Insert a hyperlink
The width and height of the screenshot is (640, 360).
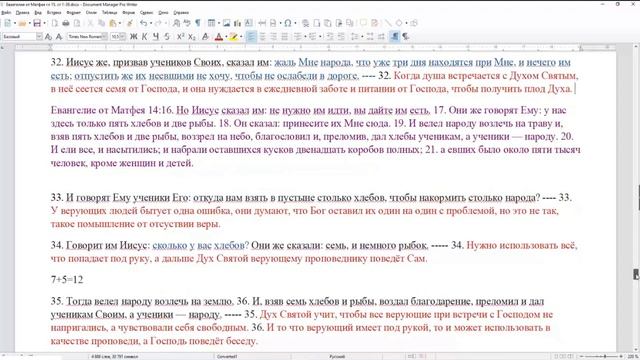click(305, 23)
